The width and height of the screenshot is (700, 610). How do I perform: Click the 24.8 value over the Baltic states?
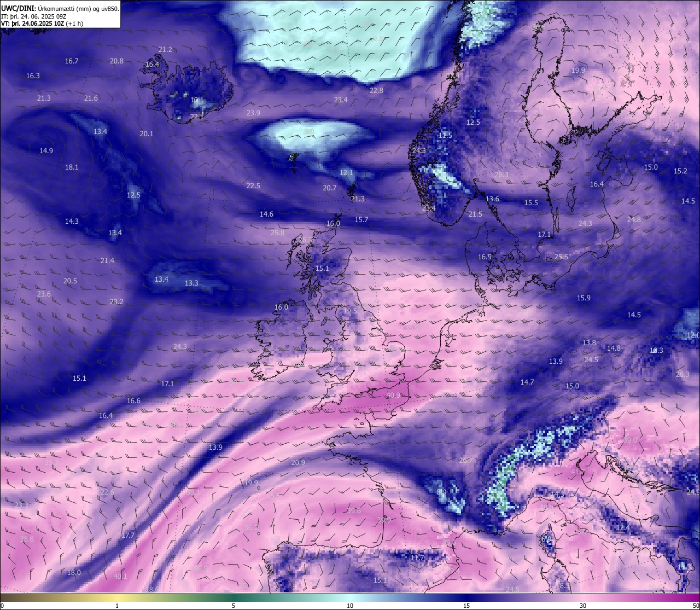coord(634,219)
